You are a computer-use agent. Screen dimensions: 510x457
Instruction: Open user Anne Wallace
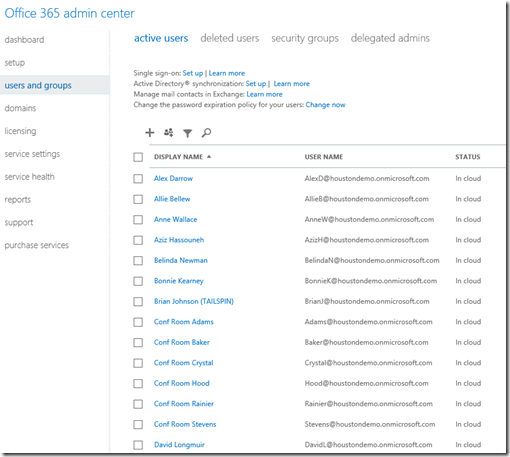[x=175, y=220]
